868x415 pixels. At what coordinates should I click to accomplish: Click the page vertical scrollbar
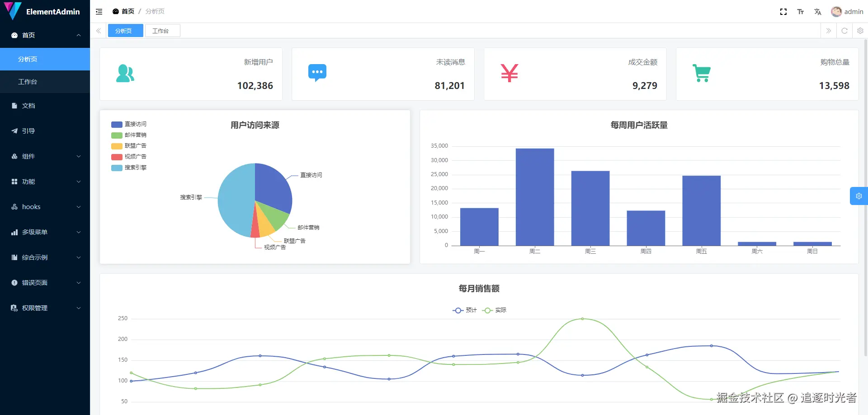click(866, 198)
